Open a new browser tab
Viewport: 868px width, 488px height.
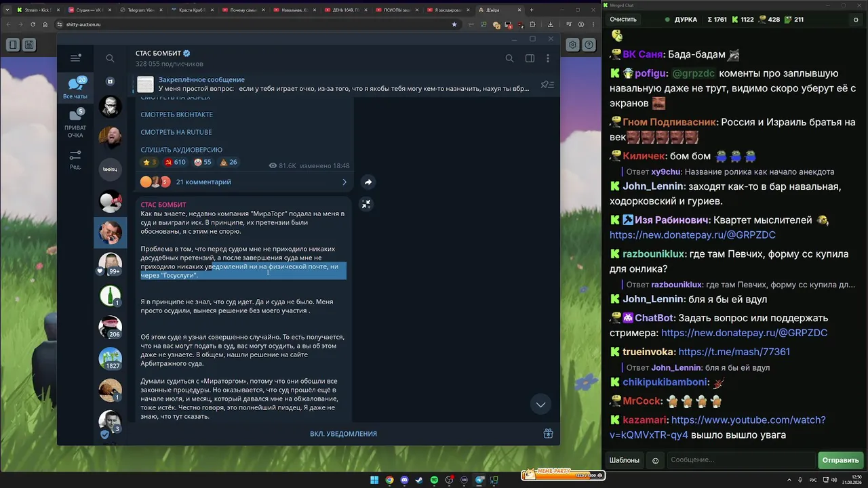(532, 10)
